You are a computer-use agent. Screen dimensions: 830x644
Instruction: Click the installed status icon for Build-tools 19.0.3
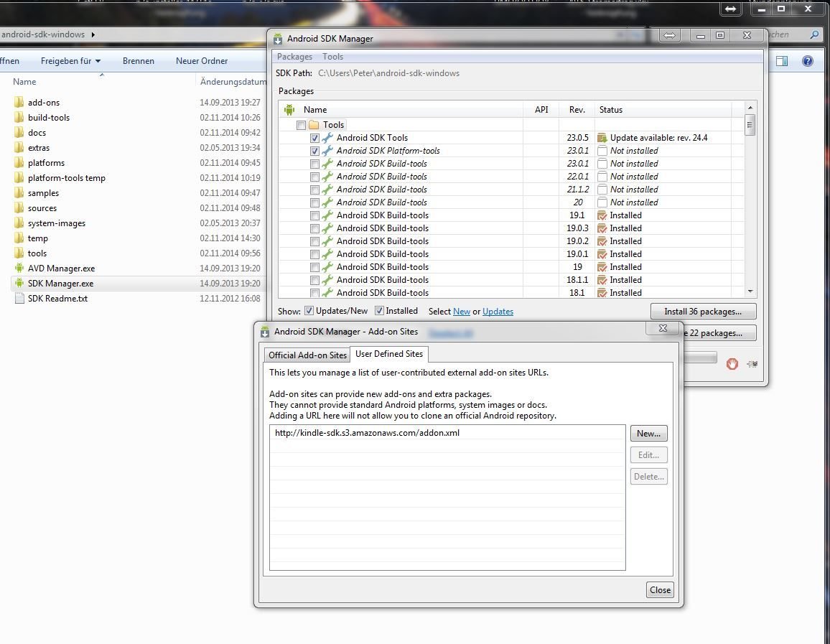click(602, 228)
